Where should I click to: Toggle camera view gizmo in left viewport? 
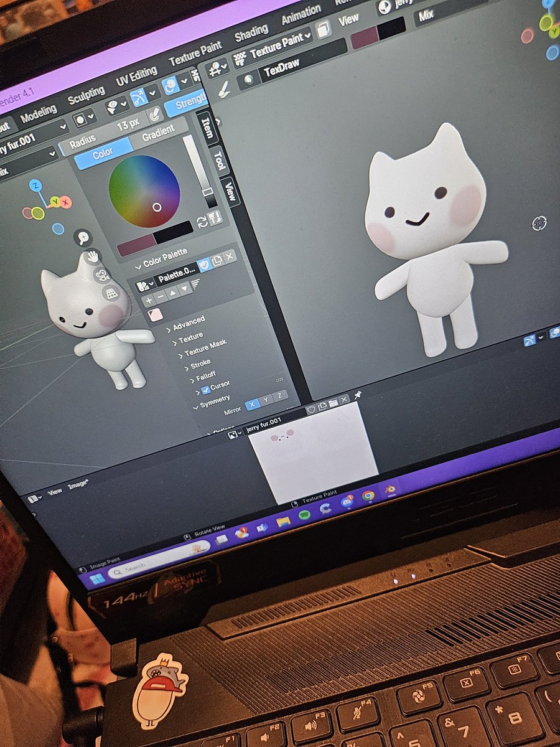click(x=101, y=275)
